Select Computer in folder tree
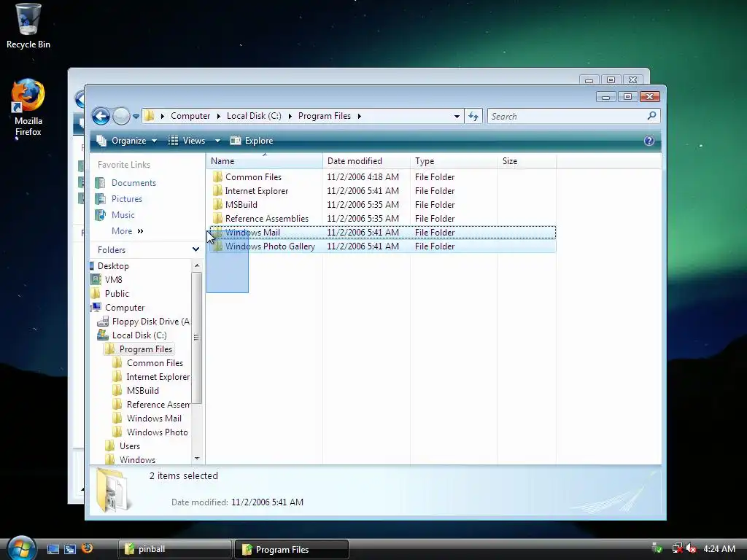Screen dimensions: 747x560 point(124,308)
